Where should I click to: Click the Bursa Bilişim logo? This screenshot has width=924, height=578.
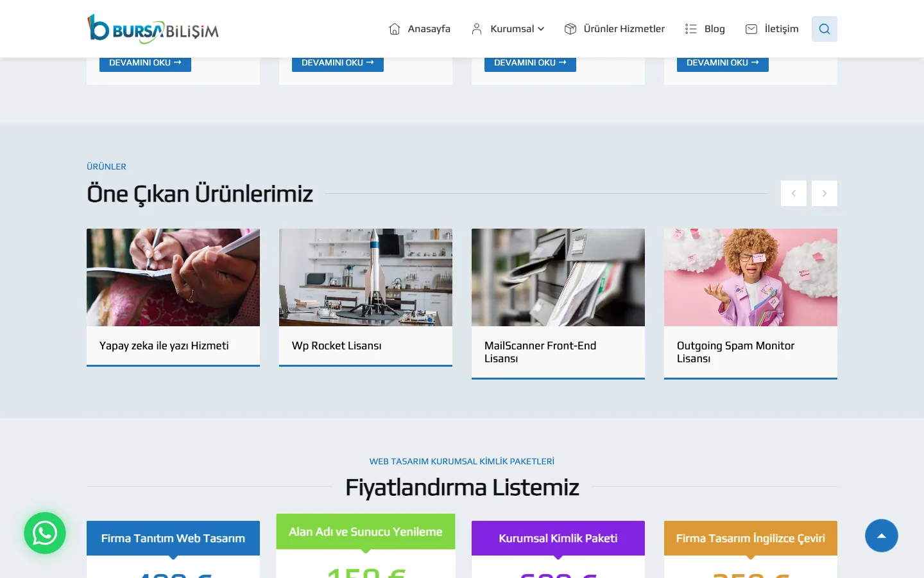point(153,29)
